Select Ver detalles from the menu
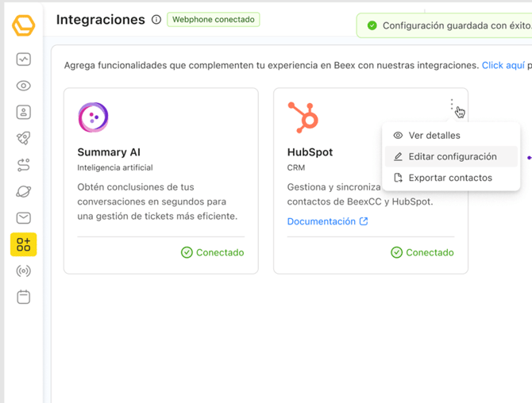Viewport: 532px width, 403px height. 434,136
